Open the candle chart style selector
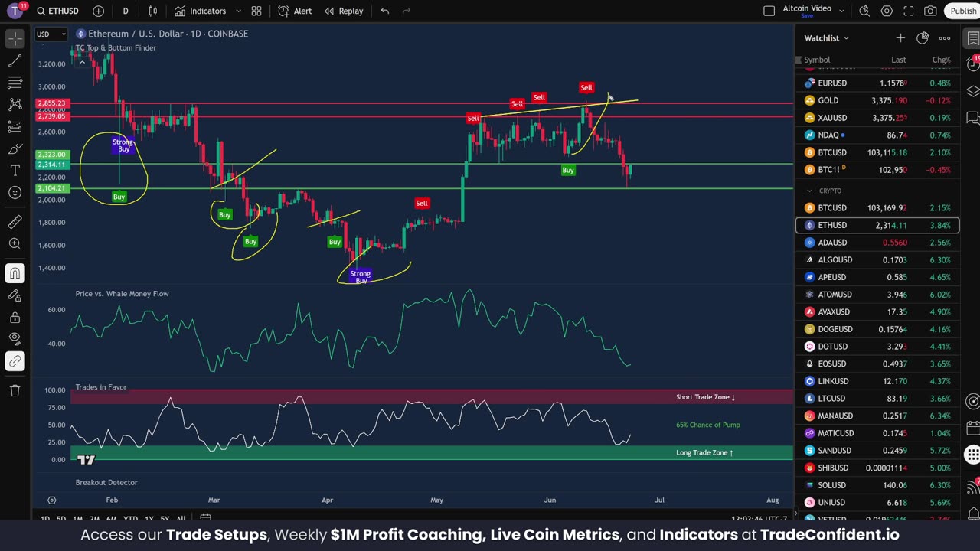 tap(153, 11)
